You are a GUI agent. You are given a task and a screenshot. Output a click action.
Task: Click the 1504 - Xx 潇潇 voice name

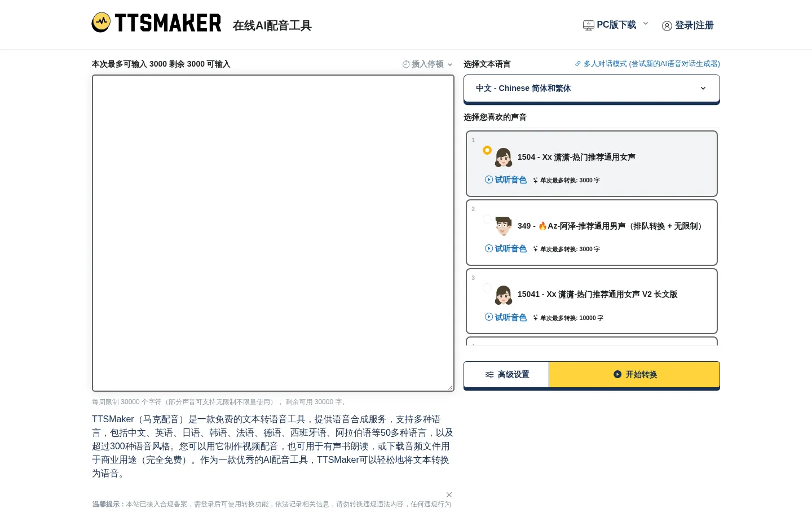pos(576,157)
